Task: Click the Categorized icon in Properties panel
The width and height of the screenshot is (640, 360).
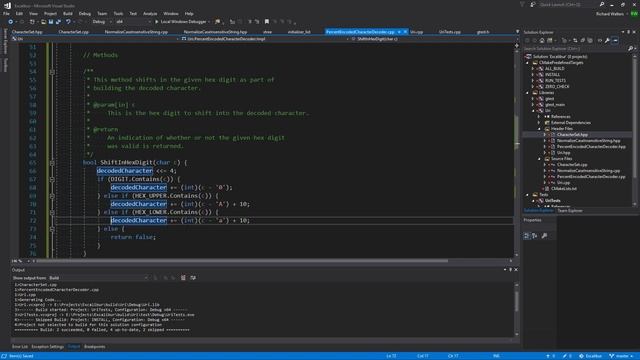Action: click(527, 236)
